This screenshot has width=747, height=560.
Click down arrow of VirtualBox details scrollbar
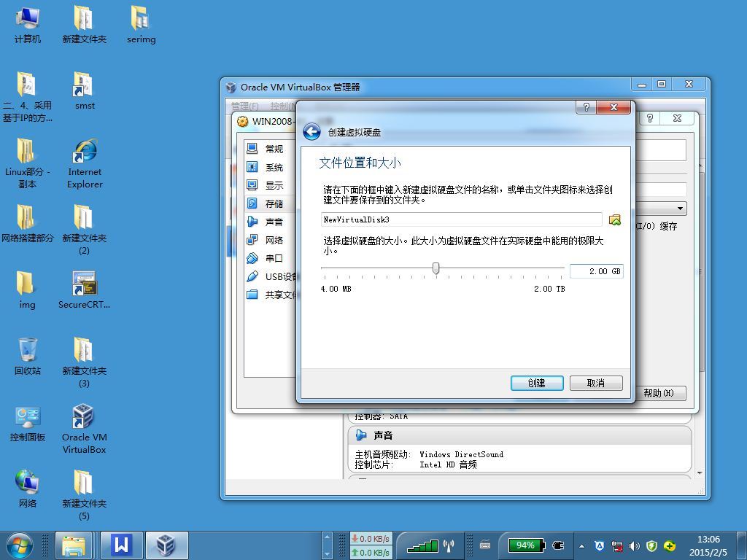[700, 472]
